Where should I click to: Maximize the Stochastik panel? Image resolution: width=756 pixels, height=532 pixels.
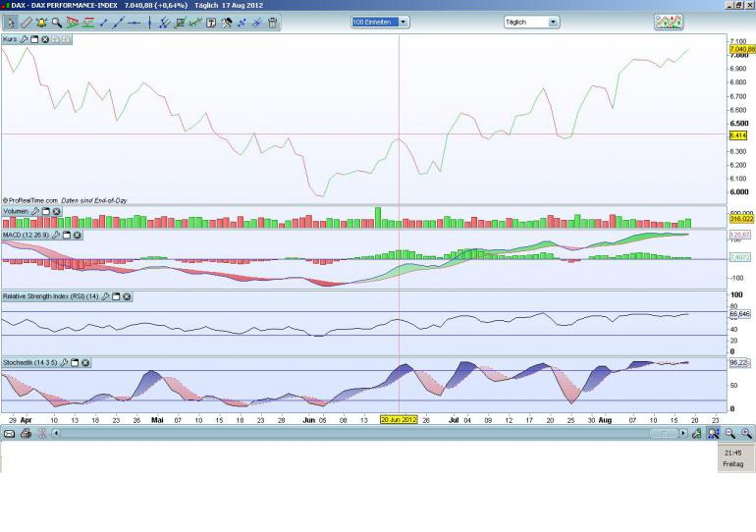tap(76, 363)
